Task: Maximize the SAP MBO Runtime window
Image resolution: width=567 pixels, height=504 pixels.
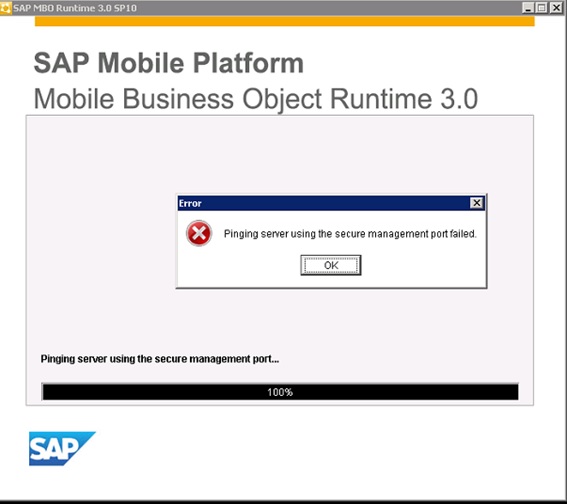Action: click(541, 8)
